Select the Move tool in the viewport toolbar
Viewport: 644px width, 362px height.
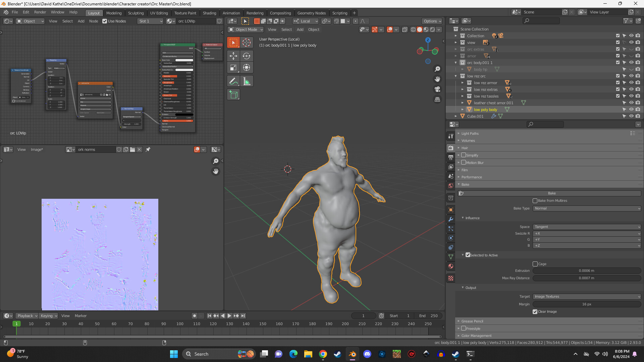233,56
